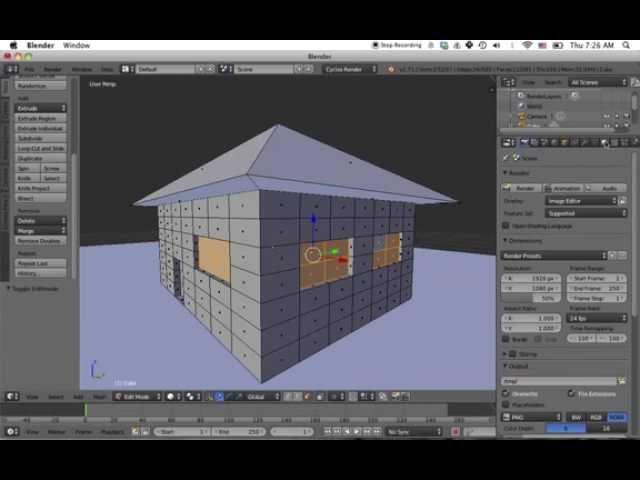This screenshot has width=640, height=480.
Task: Click the Wi-Fi icon in macOS menu bar
Action: click(x=527, y=45)
